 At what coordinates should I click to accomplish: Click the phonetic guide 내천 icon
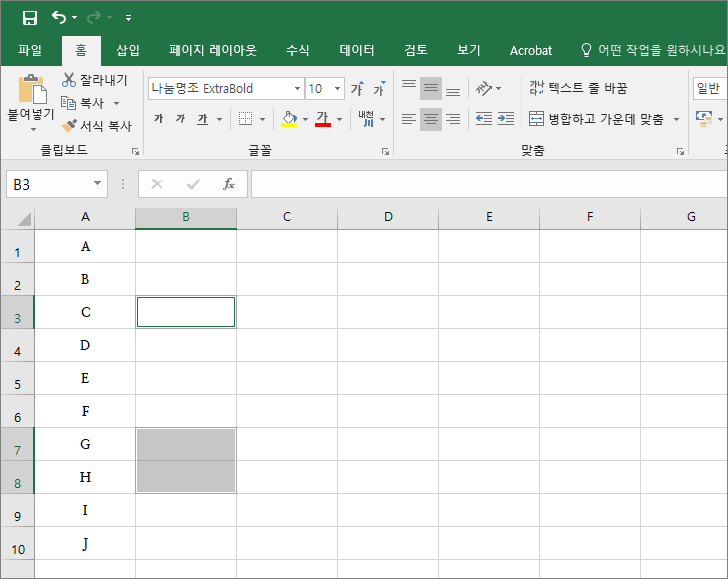click(x=366, y=119)
